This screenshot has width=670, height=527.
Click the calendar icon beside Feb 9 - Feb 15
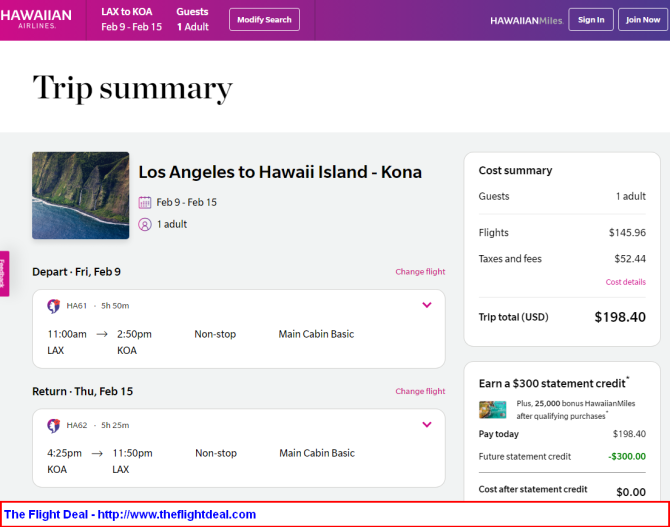pos(145,202)
